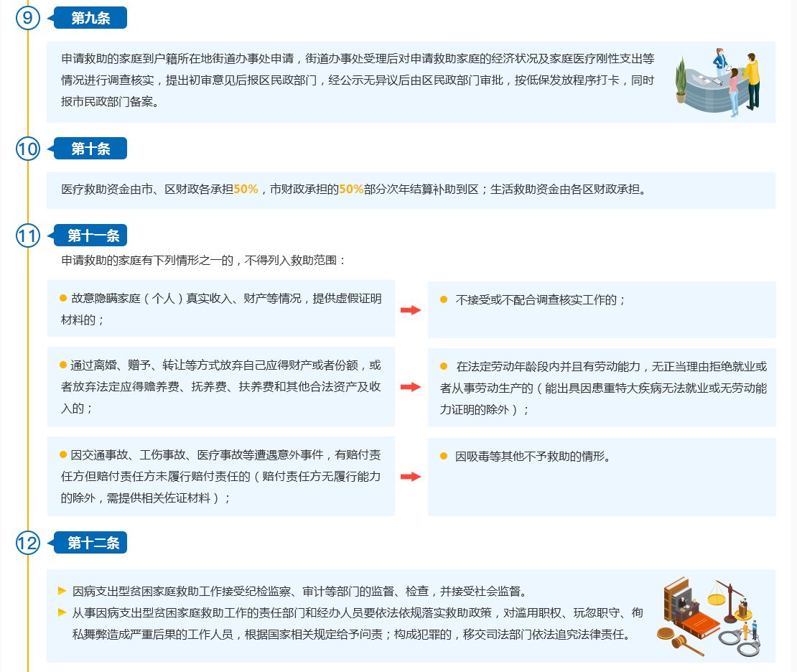Click the orange bullet before 不接受或不配合

444,299
